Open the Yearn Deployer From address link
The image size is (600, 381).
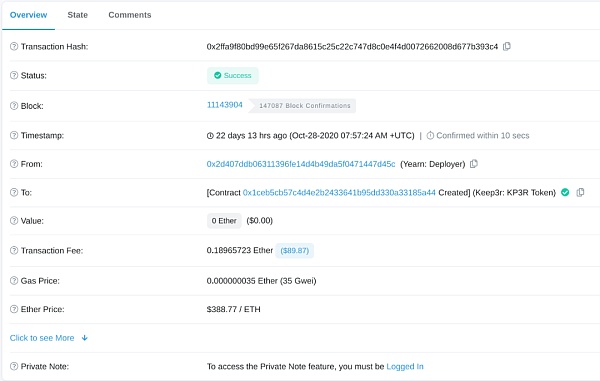(301, 164)
